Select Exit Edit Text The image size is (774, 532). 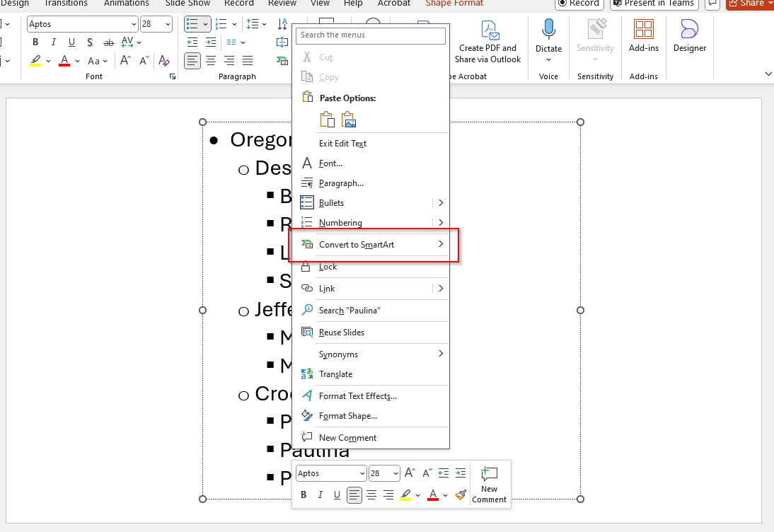pos(371,144)
